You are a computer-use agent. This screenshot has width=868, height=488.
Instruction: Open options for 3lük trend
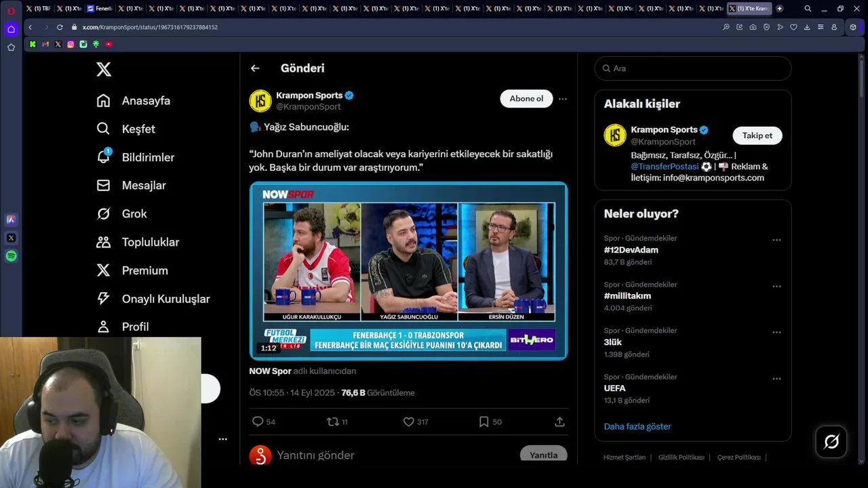pyautogui.click(x=776, y=332)
